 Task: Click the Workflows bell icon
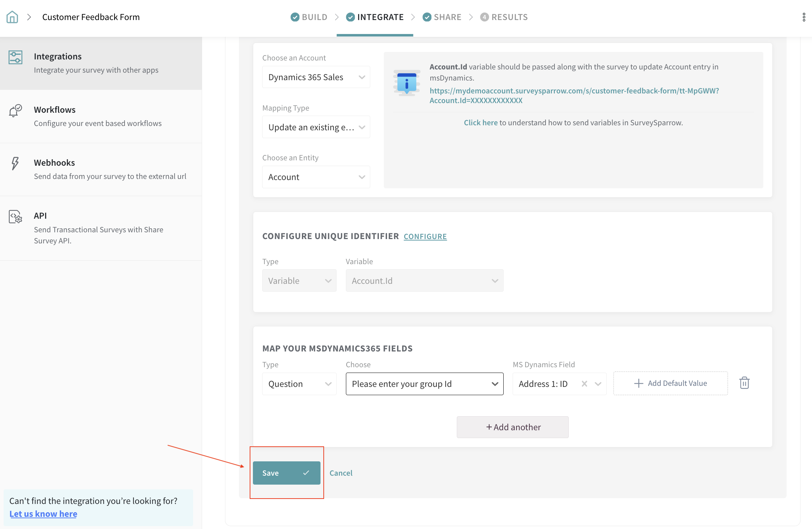(x=15, y=111)
